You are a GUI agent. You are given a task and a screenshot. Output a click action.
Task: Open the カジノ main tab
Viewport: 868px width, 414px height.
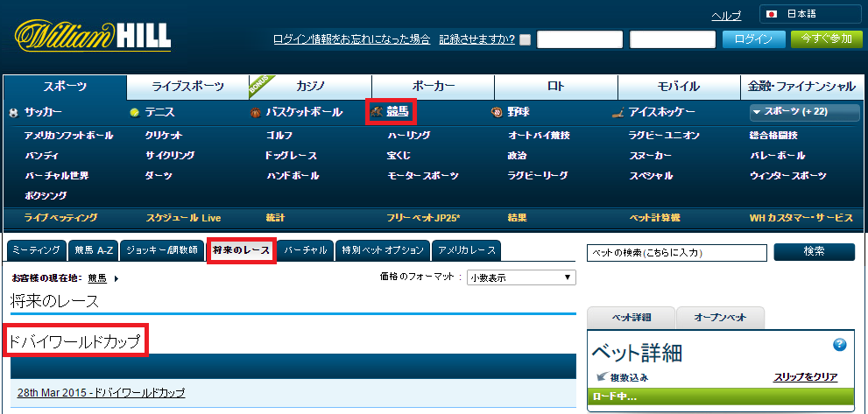coord(311,87)
